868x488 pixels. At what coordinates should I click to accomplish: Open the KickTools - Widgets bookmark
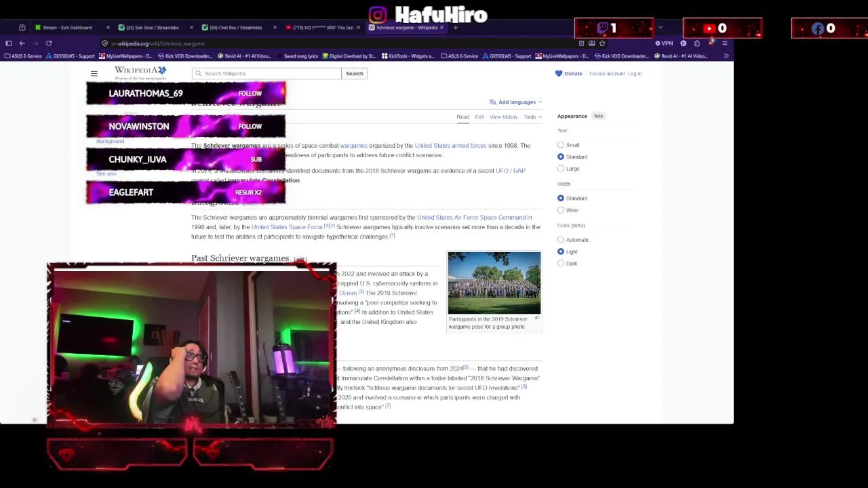tap(408, 56)
